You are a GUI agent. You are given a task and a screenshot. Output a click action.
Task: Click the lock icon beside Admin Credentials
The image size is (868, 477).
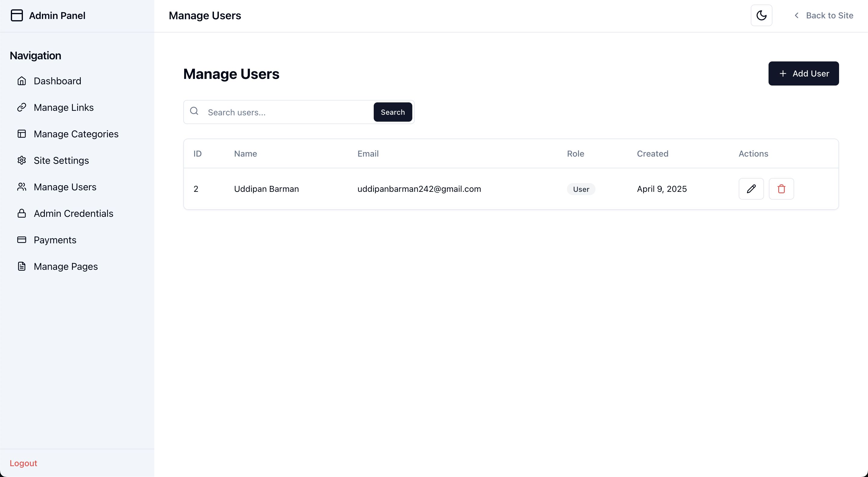pyautogui.click(x=22, y=214)
